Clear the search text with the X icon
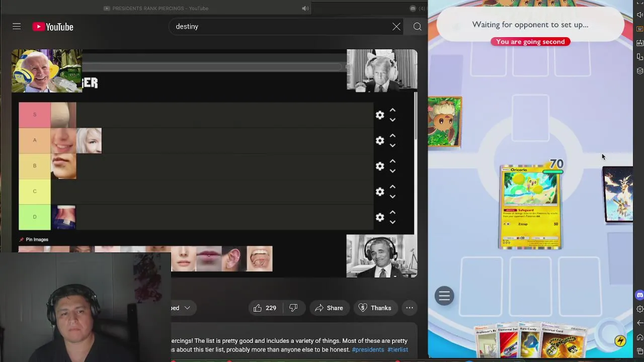The width and height of the screenshot is (644, 362). [x=396, y=27]
